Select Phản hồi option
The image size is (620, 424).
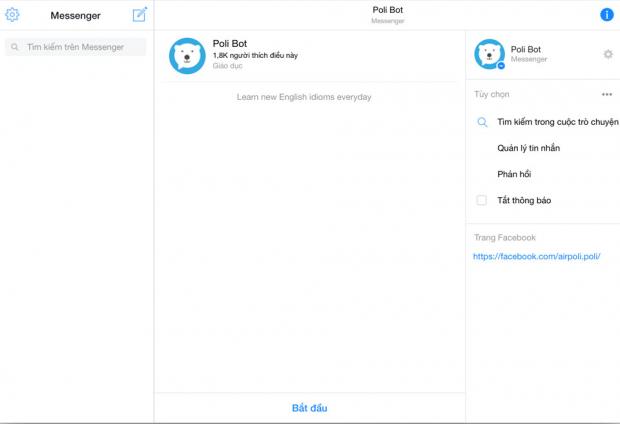coord(513,174)
